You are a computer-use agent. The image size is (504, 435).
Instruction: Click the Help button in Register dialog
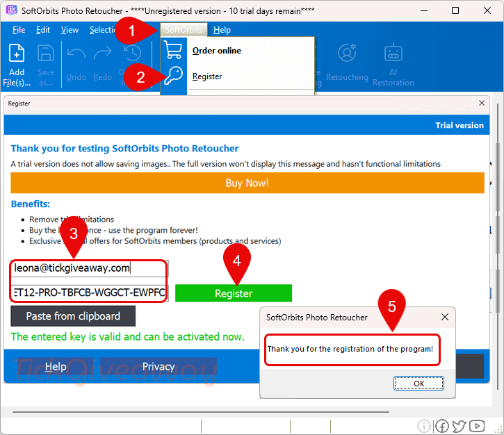56,367
